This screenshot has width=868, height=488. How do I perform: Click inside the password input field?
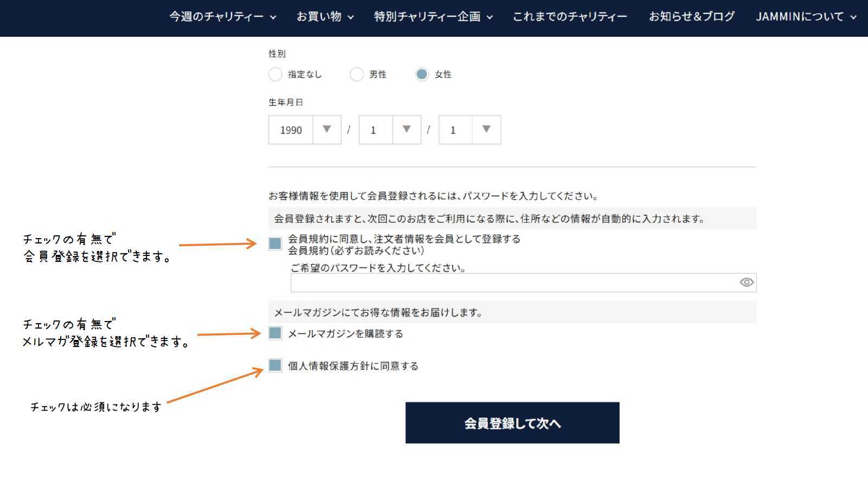click(x=513, y=282)
